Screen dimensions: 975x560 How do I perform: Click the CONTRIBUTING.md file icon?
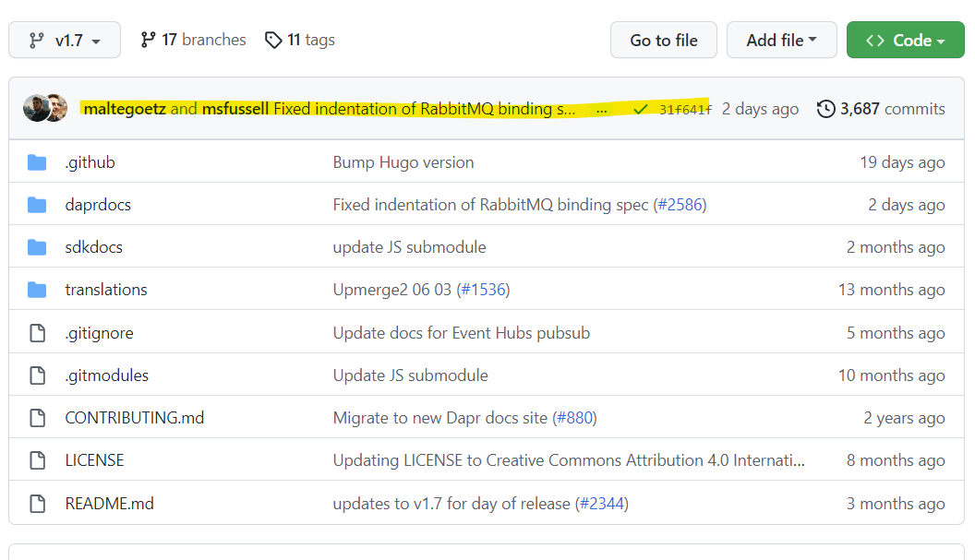coord(37,418)
